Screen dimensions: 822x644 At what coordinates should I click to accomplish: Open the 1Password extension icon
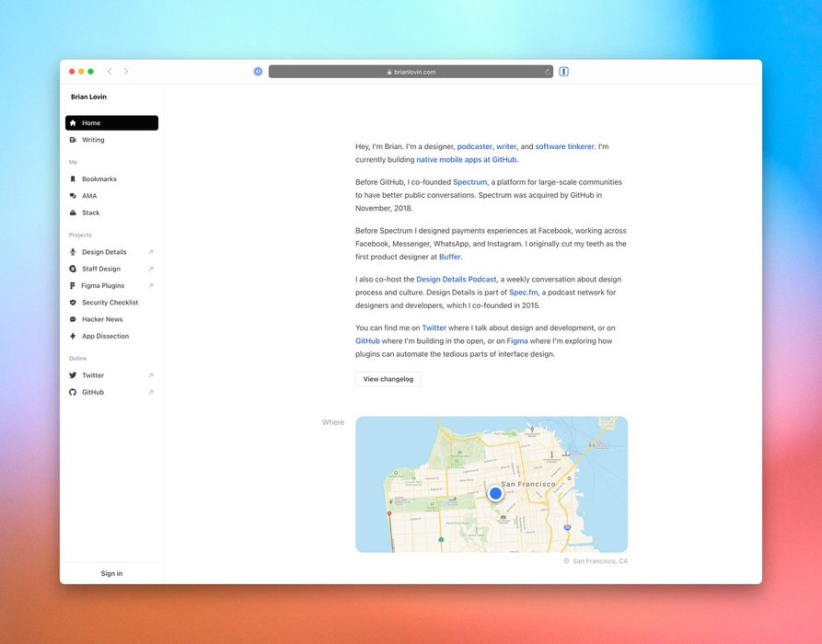258,72
